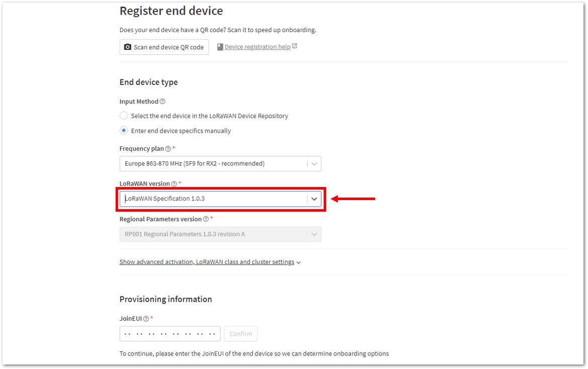The height and width of the screenshot is (369, 588).
Task: Click the chevron after advanced settings link
Action: (x=299, y=262)
